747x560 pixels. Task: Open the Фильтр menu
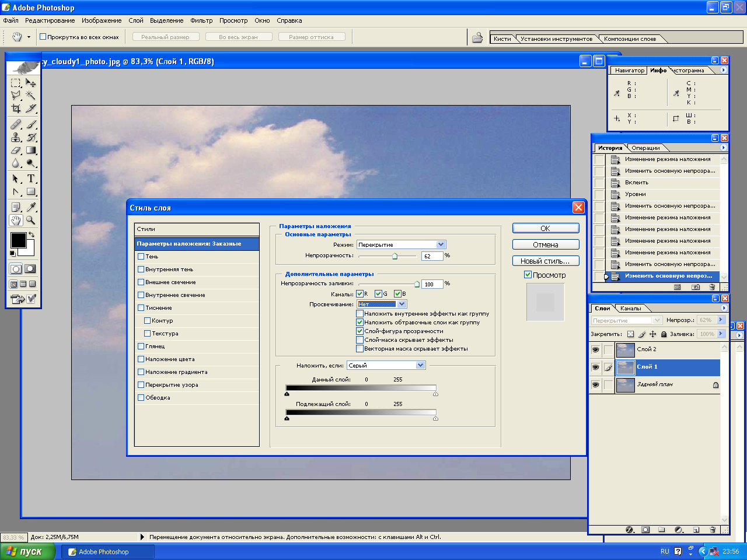201,20
